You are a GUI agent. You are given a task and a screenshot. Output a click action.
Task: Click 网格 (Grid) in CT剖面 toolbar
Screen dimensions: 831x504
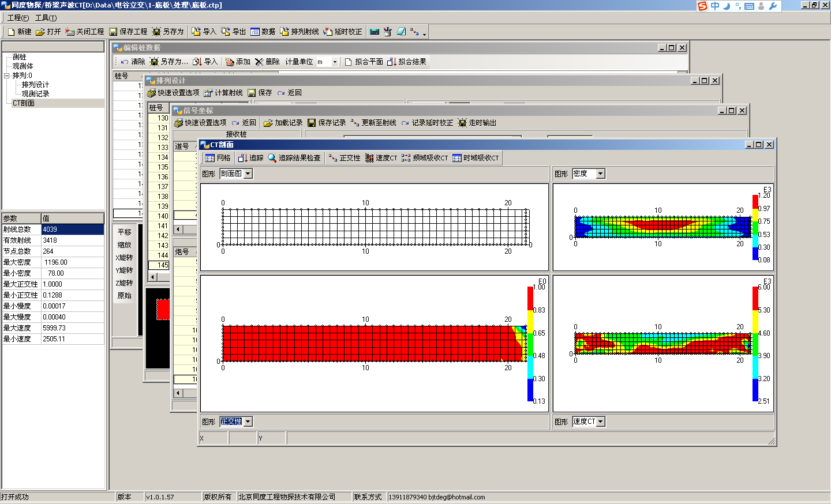click(x=218, y=158)
